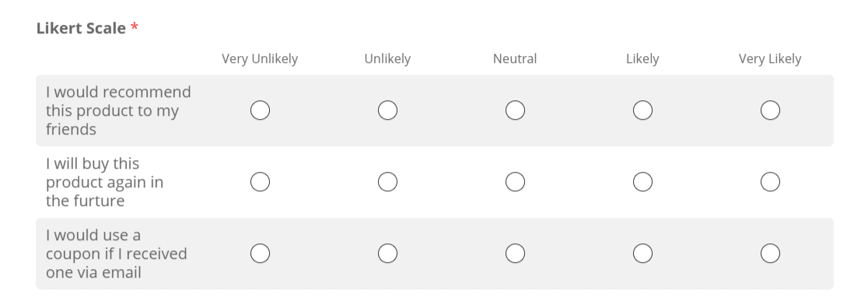Choose Likely for buy product again
868x308 pixels.
pos(642,182)
